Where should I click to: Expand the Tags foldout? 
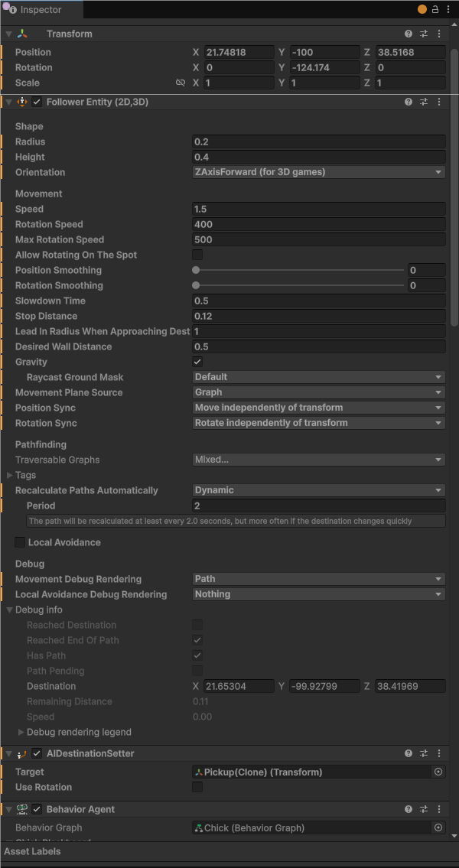point(9,475)
